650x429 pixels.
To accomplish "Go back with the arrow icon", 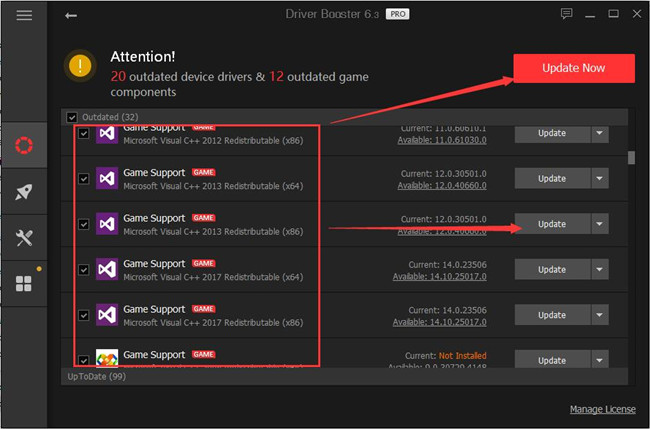I will point(71,15).
